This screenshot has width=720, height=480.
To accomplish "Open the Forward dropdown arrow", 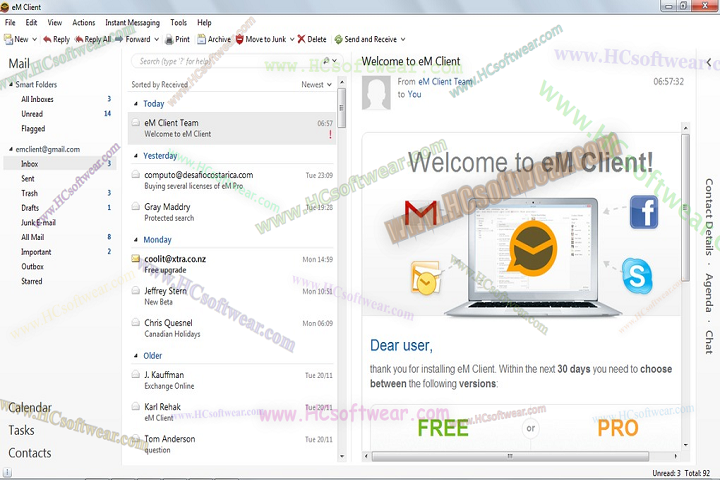I will click(156, 40).
